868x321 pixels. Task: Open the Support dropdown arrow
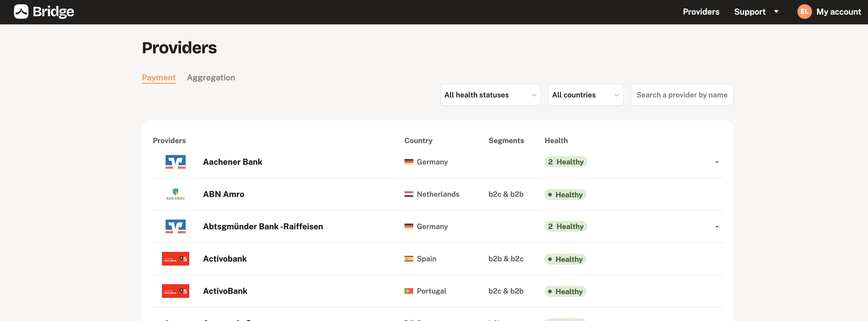[776, 12]
